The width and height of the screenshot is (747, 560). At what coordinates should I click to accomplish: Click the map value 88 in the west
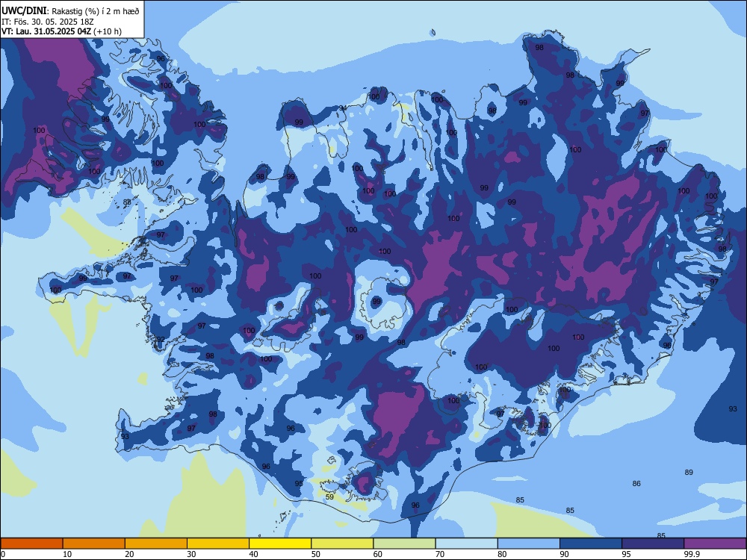127,202
